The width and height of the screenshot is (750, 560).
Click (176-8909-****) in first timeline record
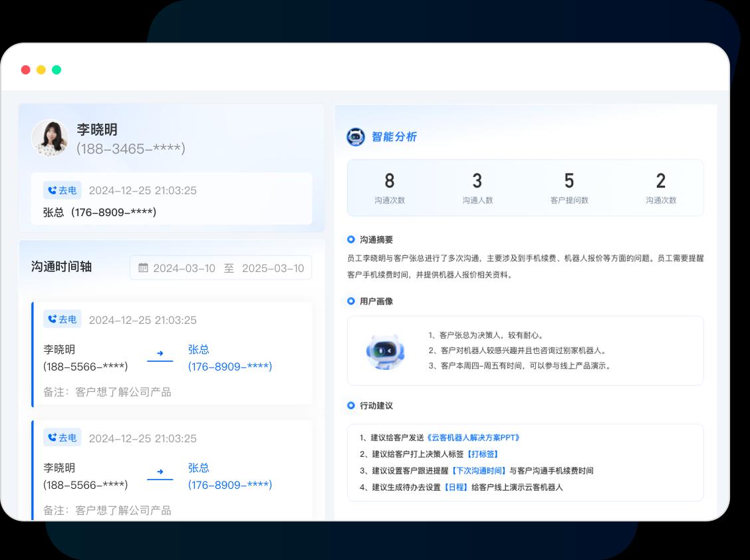coord(230,366)
